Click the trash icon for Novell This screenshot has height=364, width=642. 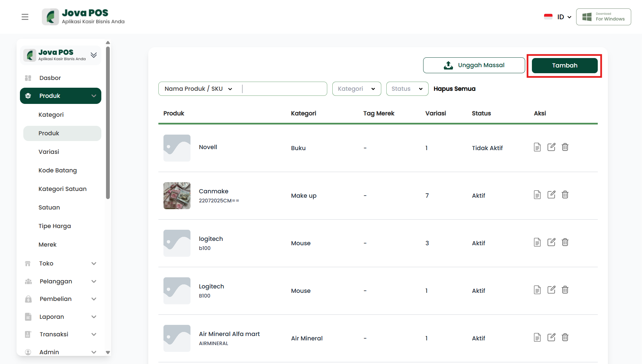coord(565,147)
